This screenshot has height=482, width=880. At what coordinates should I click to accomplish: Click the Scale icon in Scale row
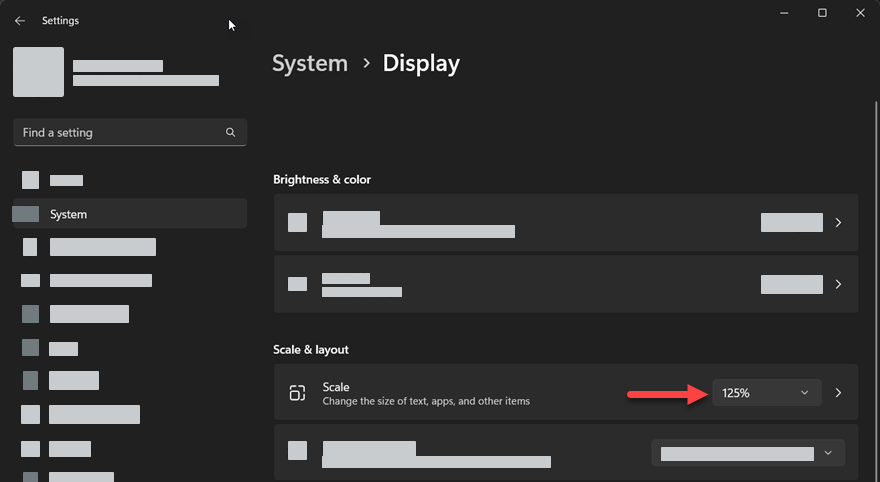coord(297,393)
